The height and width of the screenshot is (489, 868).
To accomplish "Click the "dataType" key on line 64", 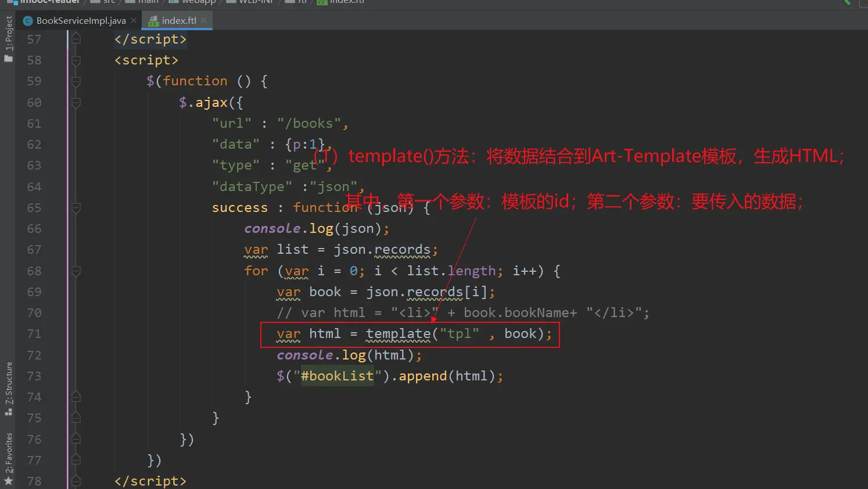I will pos(252,186).
